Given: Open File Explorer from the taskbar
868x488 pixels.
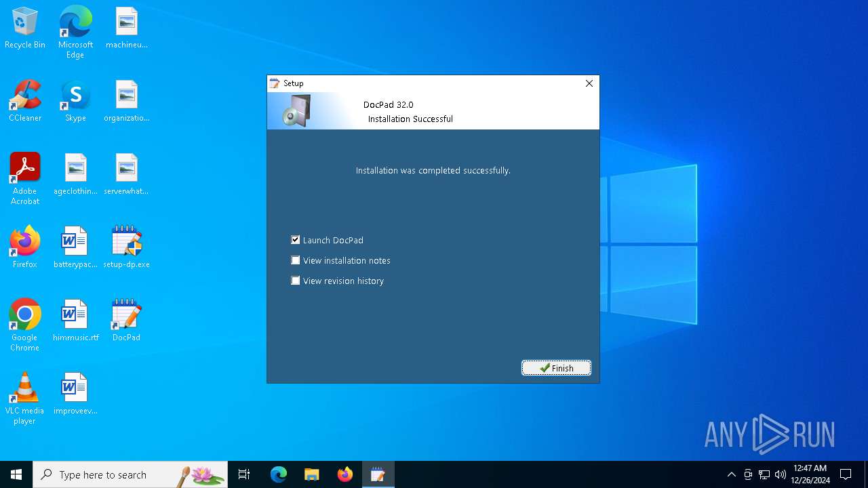Looking at the screenshot, I should pos(312,474).
